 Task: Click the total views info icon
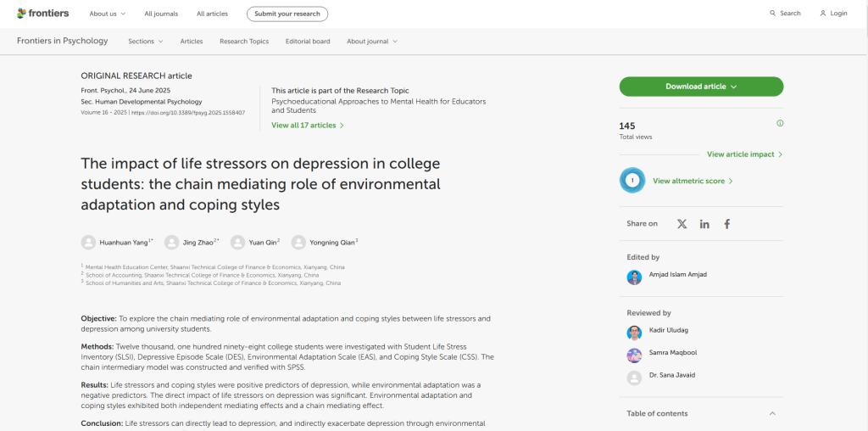coord(780,123)
